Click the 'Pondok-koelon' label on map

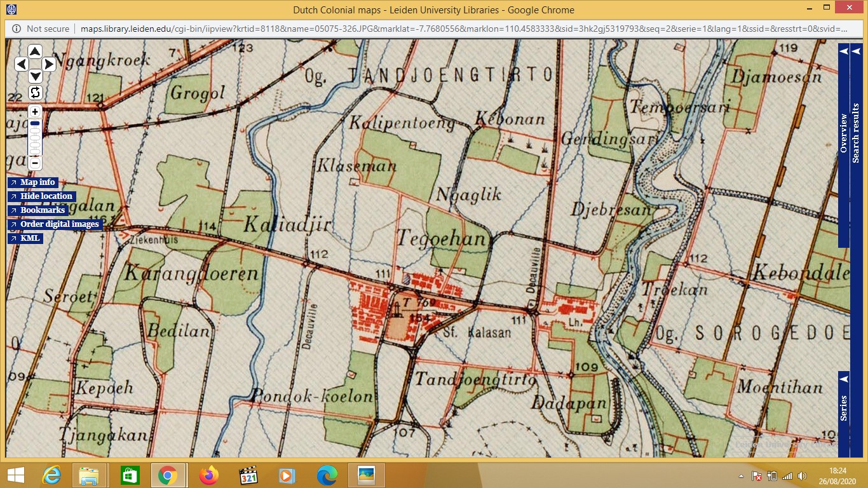point(312,396)
